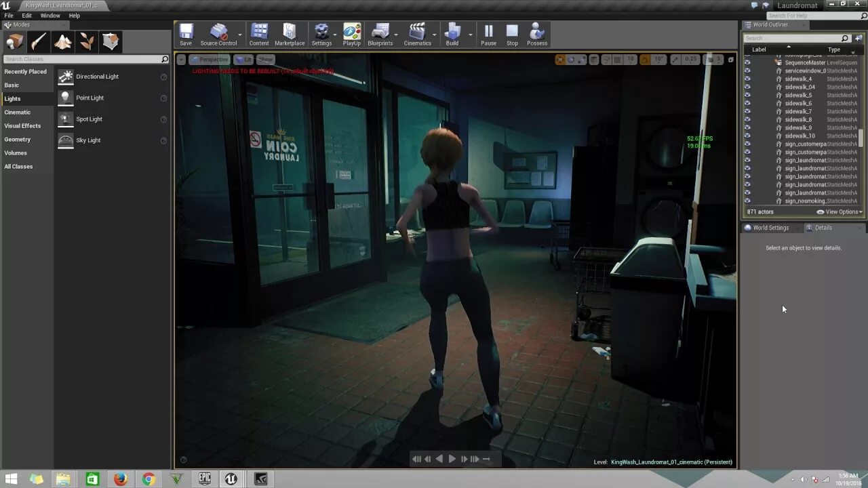Toggle scale snap icon in viewport
The image size is (868, 488).
point(676,60)
